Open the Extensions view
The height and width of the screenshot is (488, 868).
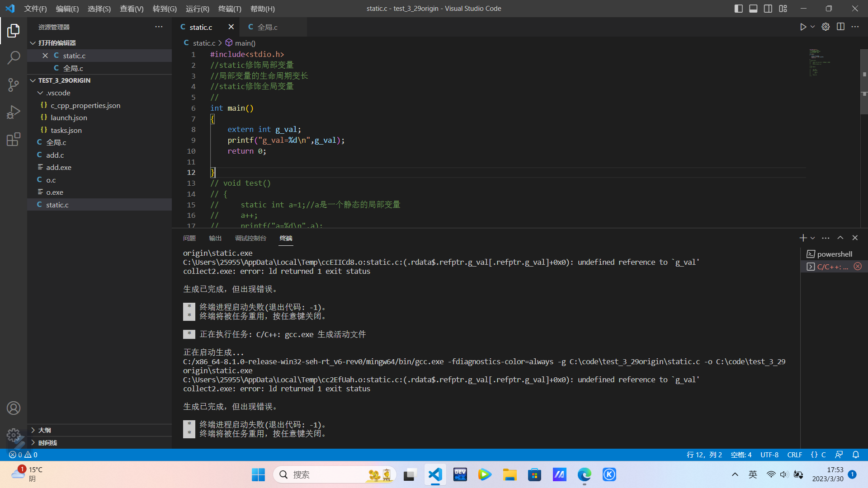pos(14,139)
